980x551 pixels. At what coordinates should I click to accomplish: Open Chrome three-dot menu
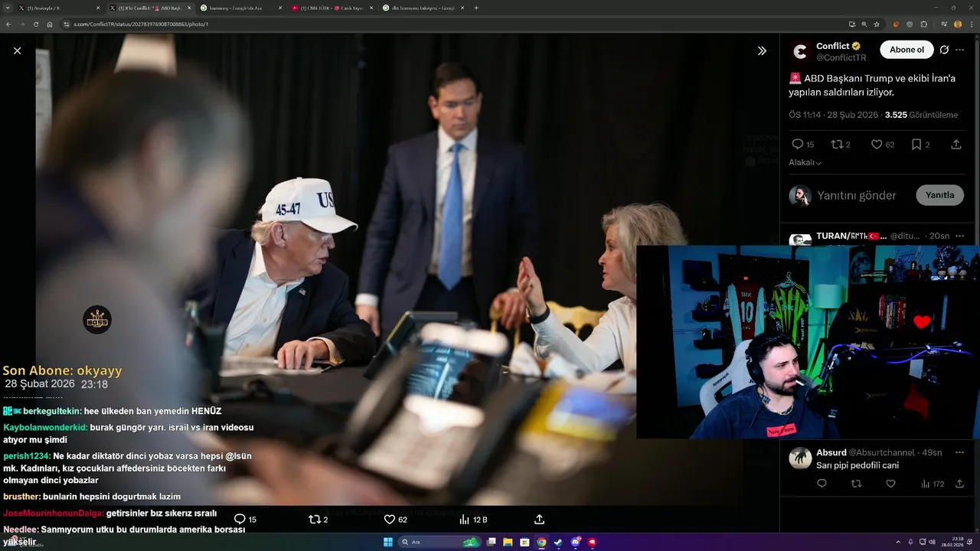(971, 24)
